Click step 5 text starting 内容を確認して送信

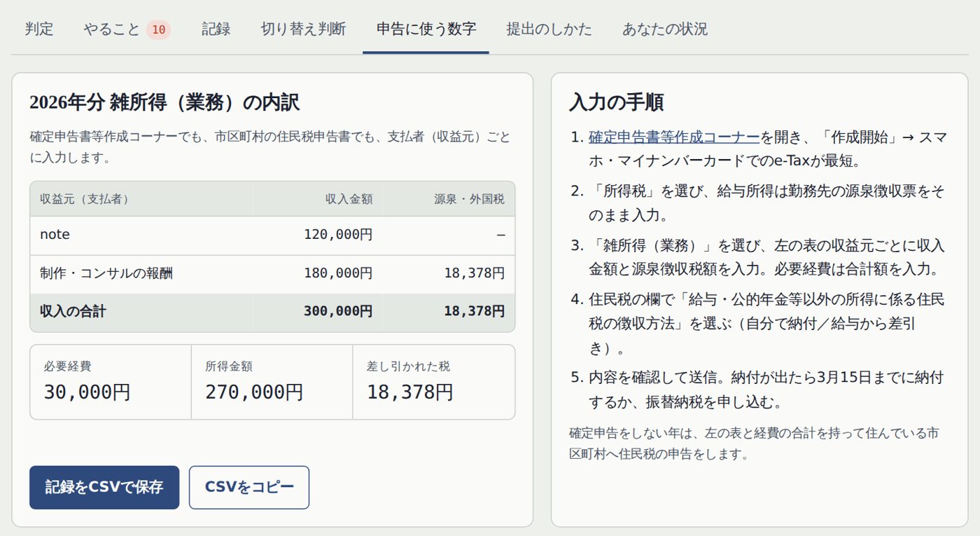pyautogui.click(x=766, y=390)
